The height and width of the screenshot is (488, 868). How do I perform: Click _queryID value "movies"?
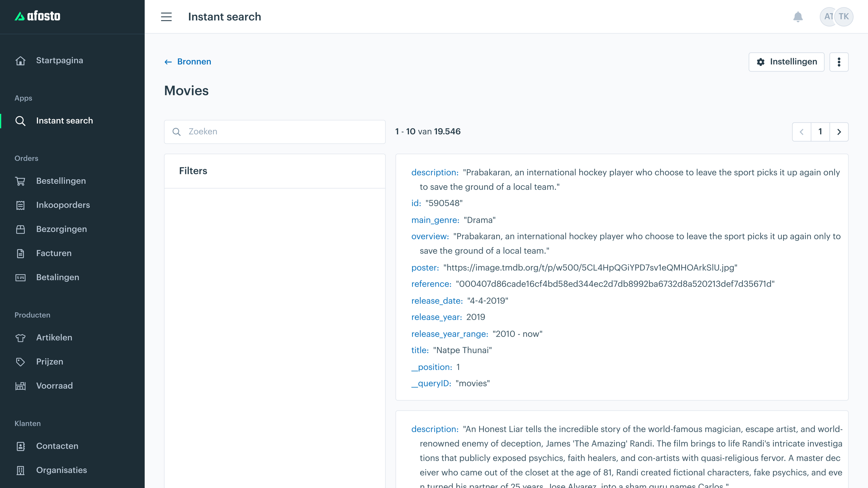[473, 383]
